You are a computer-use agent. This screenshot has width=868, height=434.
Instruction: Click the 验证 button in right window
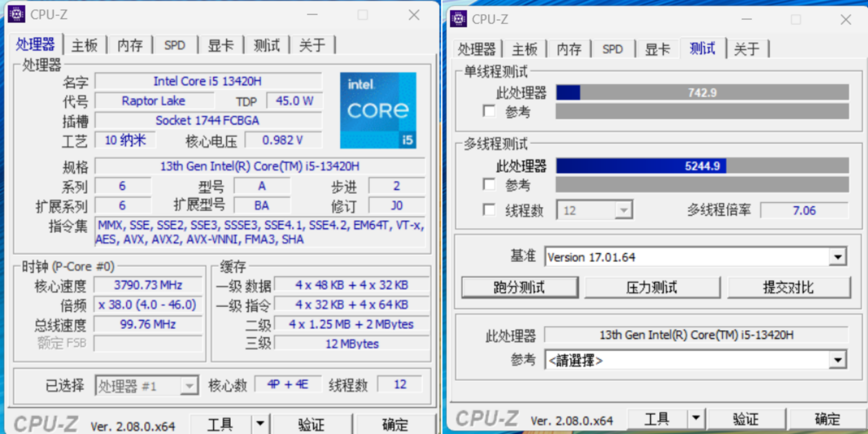click(747, 418)
